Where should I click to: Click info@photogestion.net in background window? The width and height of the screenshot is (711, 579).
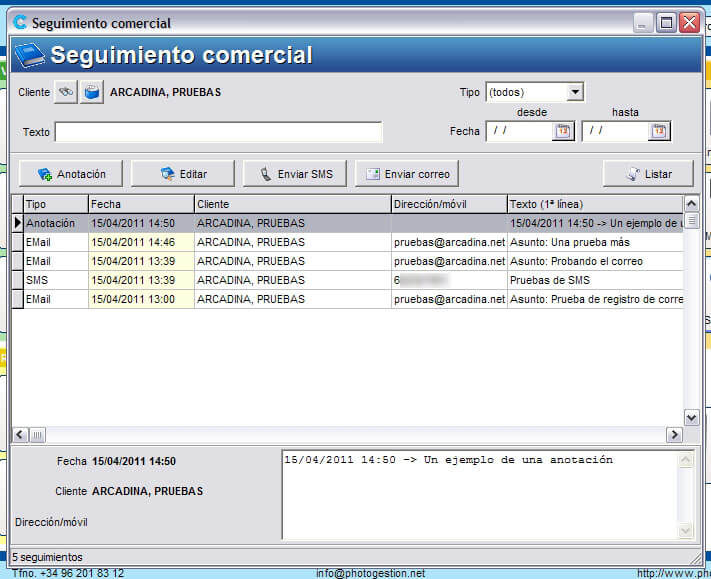pos(370,574)
